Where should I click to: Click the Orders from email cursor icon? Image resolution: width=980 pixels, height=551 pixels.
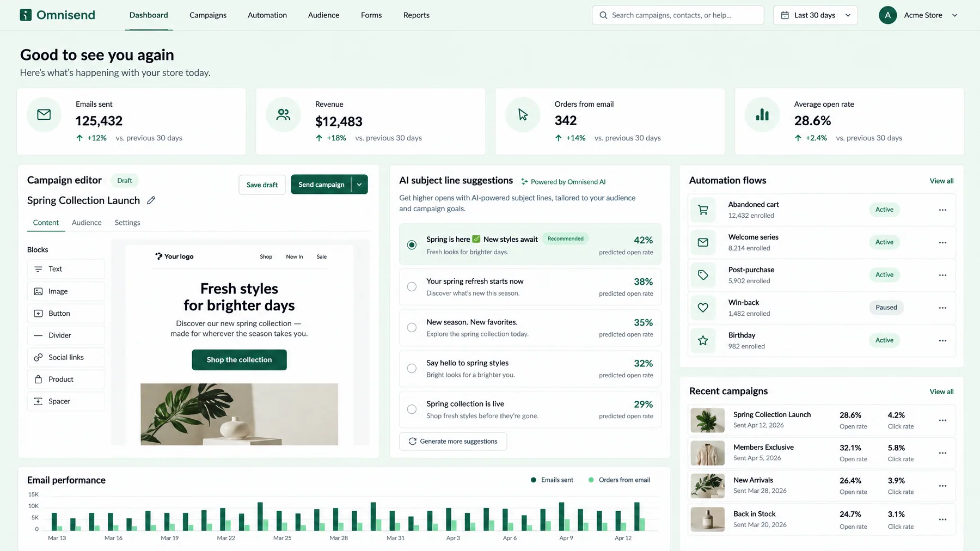pyautogui.click(x=523, y=114)
